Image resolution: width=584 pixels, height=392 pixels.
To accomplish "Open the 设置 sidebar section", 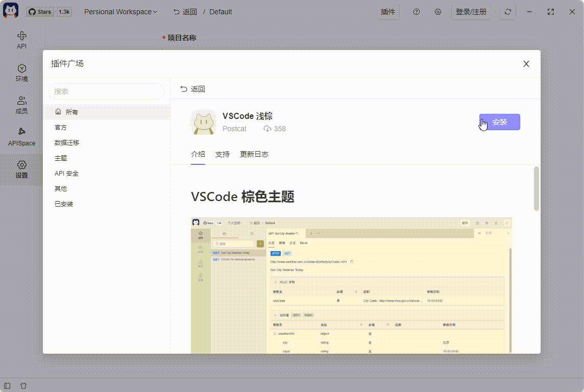I will (x=21, y=170).
